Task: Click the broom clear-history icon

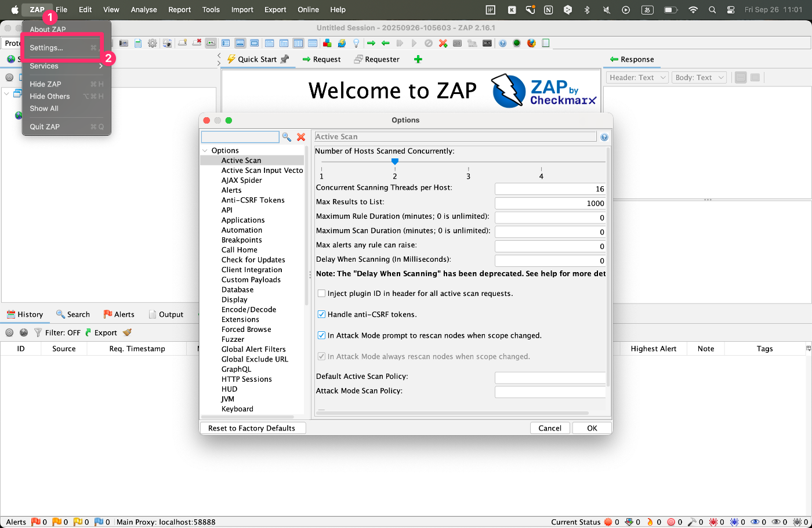Action: 127,332
